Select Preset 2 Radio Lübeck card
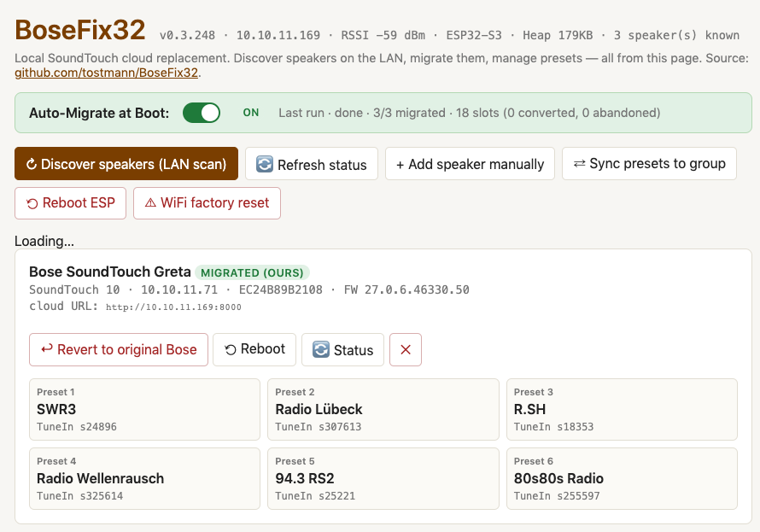The height and width of the screenshot is (532, 760). click(383, 409)
